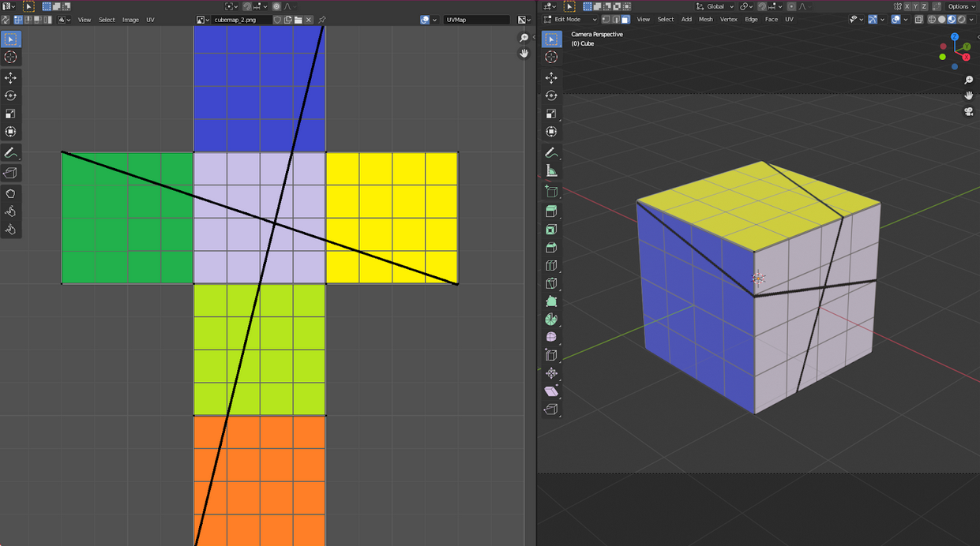Screen dimensions: 980x546
Task: Open the Mesh menu
Action: point(705,19)
